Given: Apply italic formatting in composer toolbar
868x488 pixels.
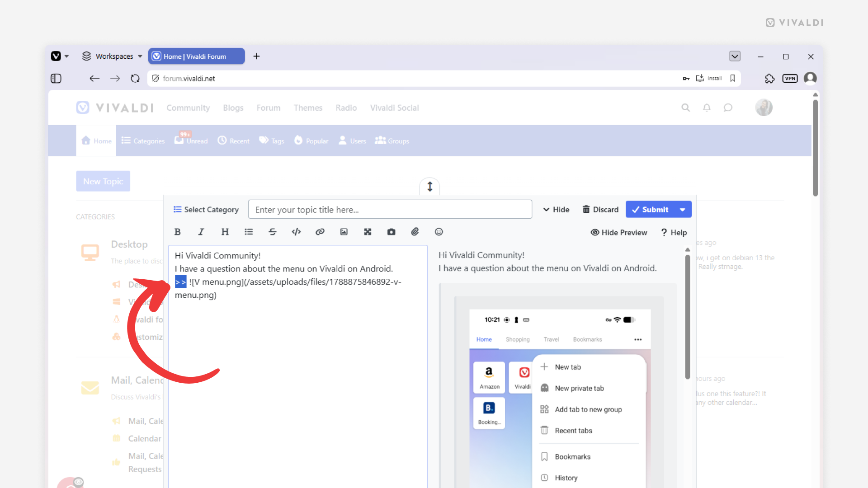Looking at the screenshot, I should tap(201, 232).
